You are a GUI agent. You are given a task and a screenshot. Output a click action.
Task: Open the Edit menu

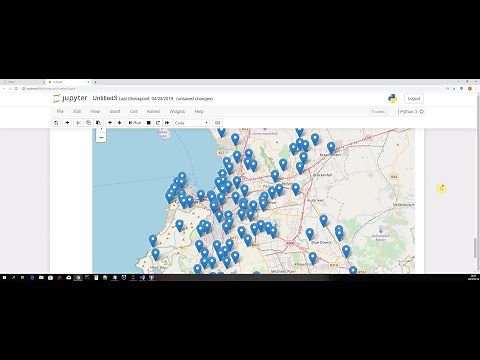click(77, 111)
